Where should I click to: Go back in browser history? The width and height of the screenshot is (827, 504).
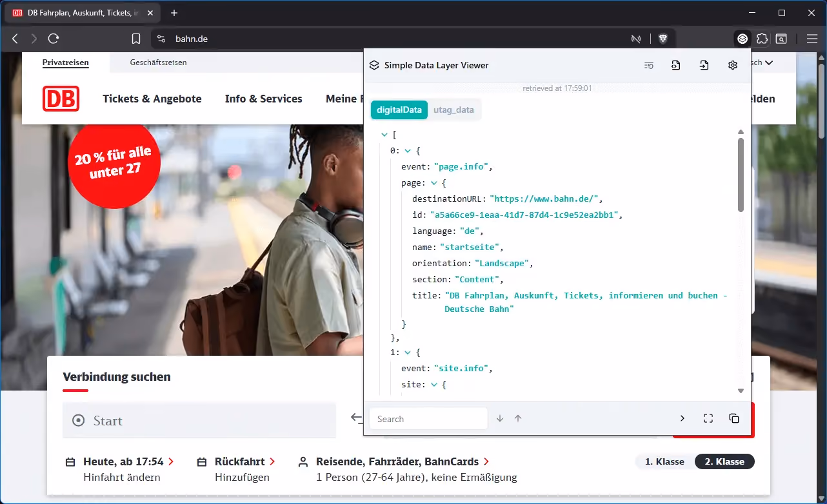(15, 39)
